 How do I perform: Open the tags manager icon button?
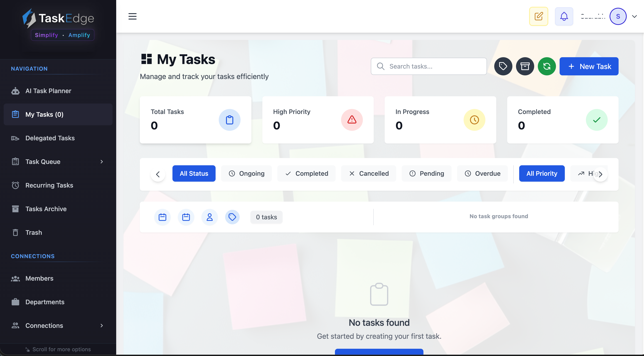(x=503, y=66)
